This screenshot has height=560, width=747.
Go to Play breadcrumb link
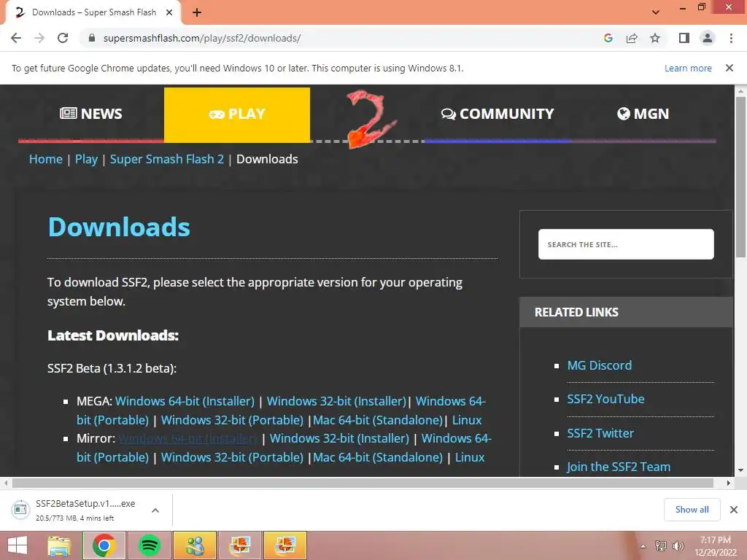click(x=86, y=159)
